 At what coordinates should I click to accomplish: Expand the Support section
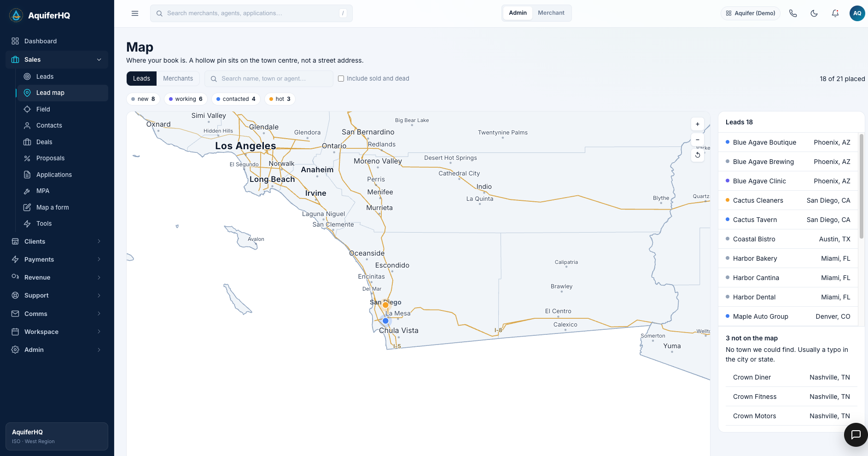click(57, 295)
